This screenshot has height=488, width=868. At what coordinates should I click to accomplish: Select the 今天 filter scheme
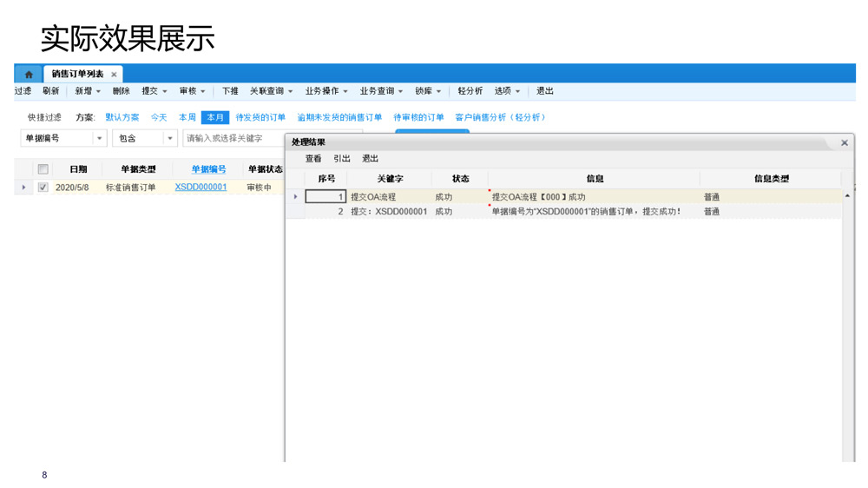coord(159,117)
